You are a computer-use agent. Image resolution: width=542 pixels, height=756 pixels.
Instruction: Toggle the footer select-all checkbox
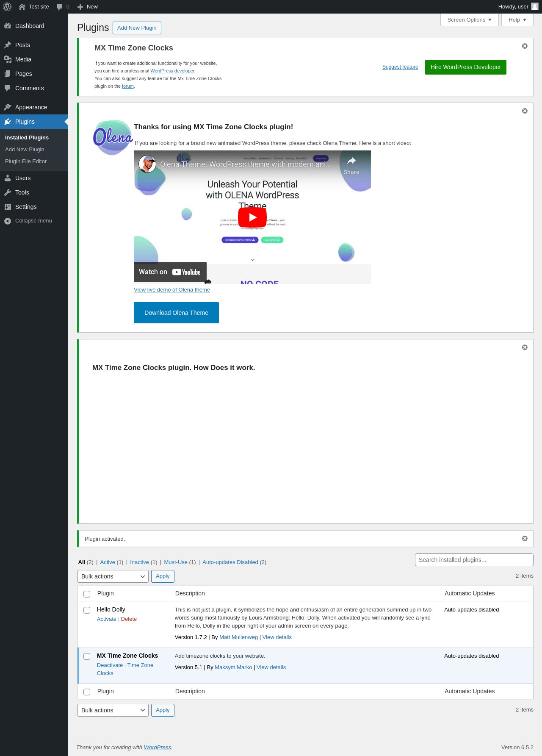(87, 692)
